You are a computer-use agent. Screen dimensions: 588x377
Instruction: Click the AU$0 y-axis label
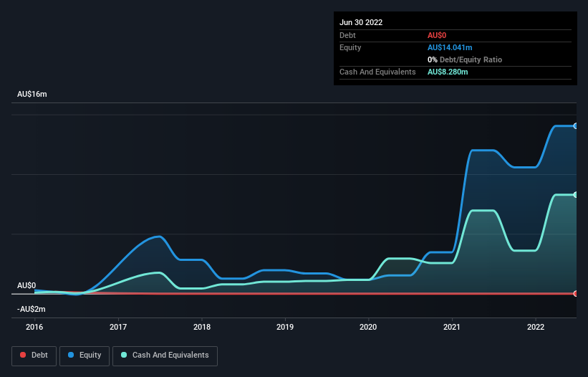pyautogui.click(x=26, y=285)
